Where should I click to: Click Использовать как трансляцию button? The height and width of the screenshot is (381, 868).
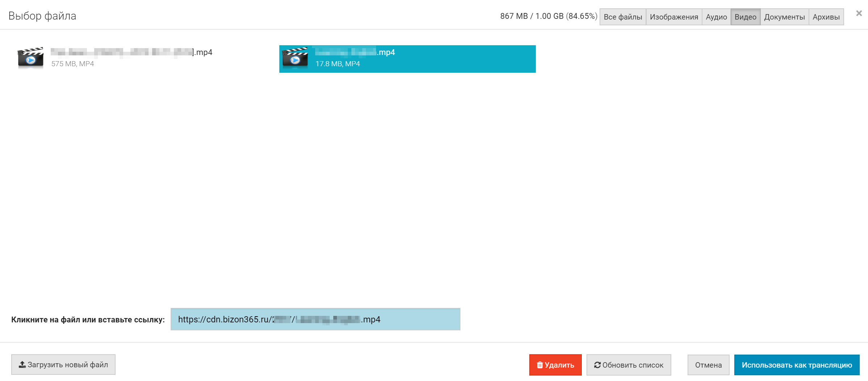797,365
